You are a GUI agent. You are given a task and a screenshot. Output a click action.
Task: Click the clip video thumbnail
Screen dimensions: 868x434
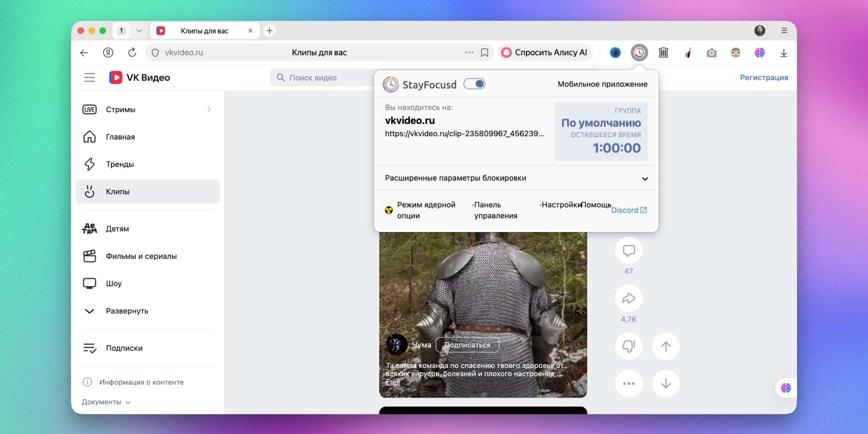(483, 315)
